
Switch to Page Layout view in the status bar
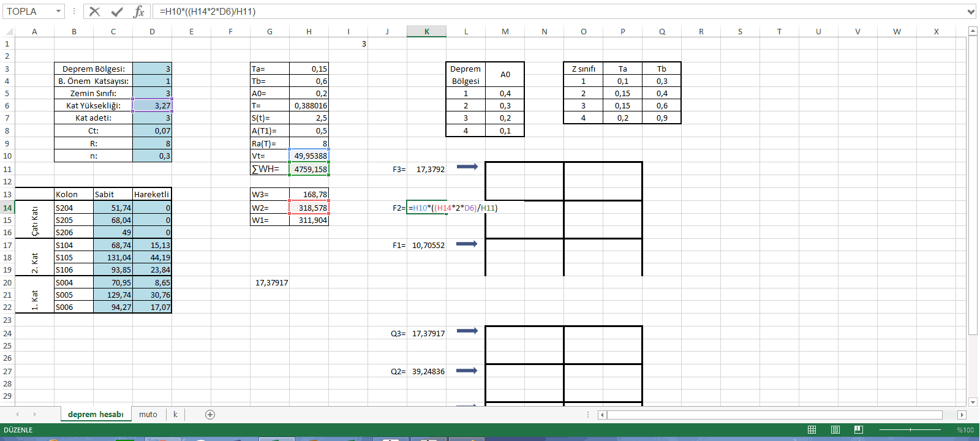coord(835,430)
